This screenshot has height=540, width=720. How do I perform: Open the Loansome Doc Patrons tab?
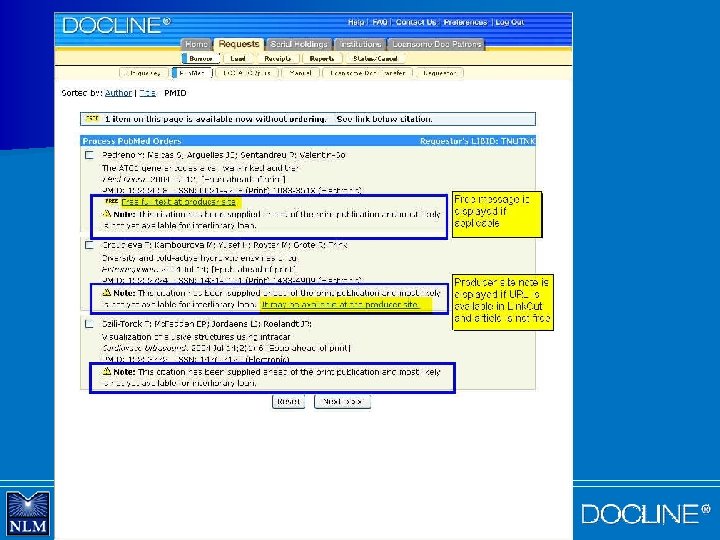[436, 44]
